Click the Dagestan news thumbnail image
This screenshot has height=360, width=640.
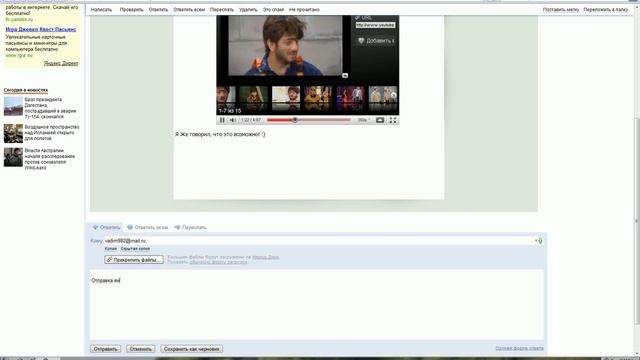tap(13, 106)
